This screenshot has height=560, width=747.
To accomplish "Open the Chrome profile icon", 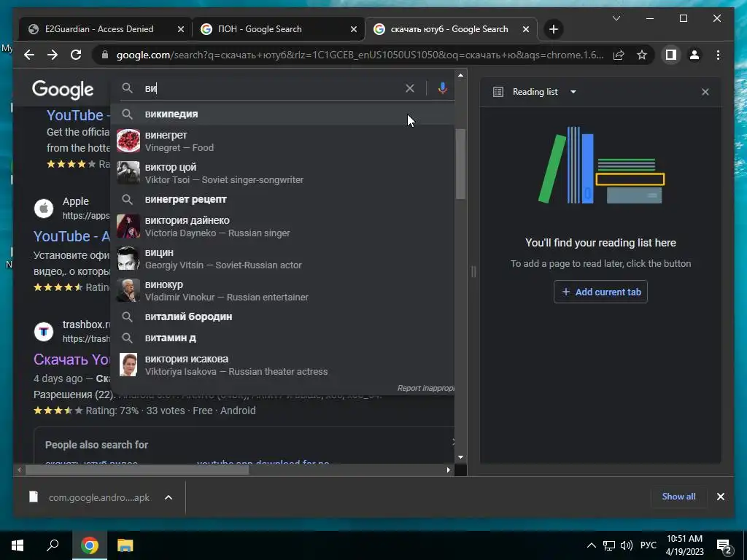I will point(694,55).
